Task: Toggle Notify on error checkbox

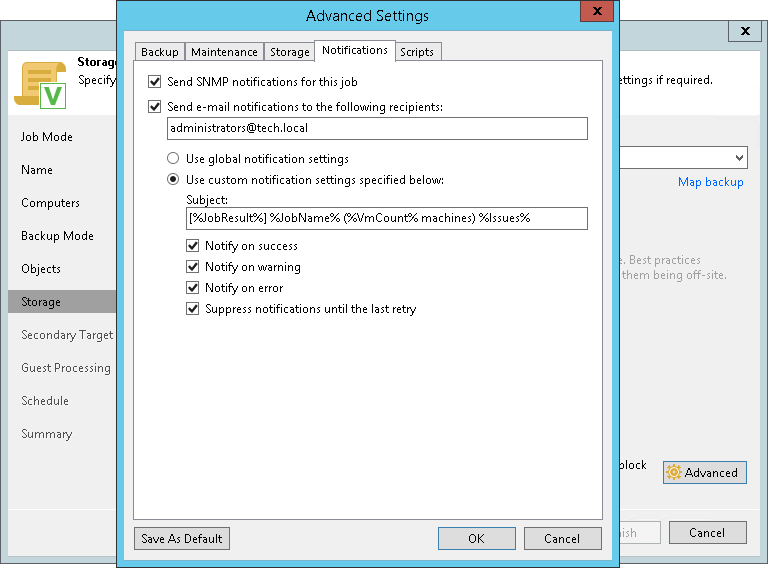Action: coord(192,288)
